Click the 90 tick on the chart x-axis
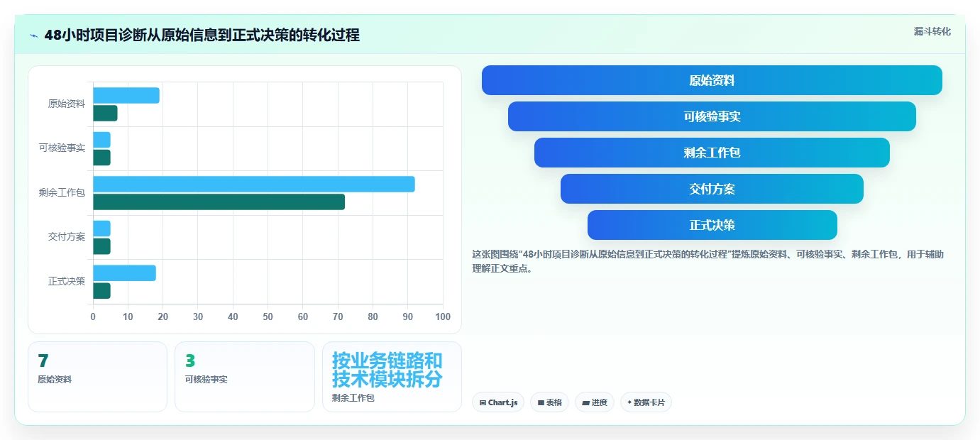The width and height of the screenshot is (980, 440). [408, 317]
